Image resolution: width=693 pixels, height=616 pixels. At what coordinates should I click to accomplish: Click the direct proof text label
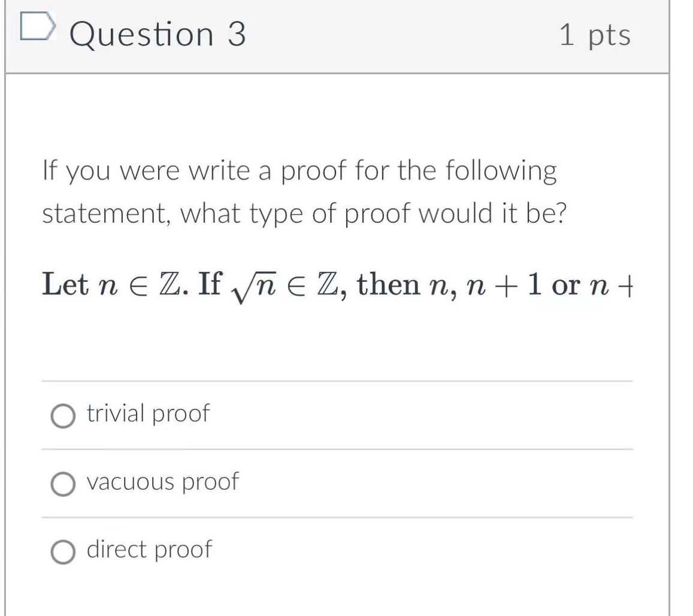pos(149,548)
